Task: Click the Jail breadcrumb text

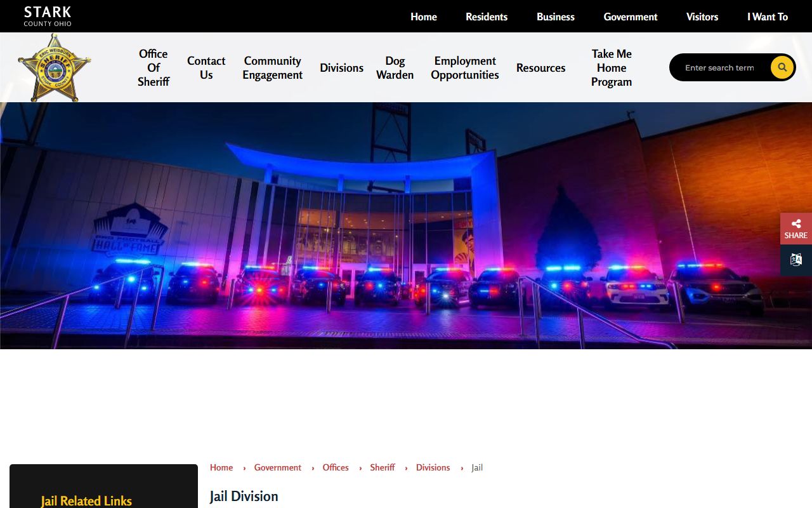Action: click(477, 467)
